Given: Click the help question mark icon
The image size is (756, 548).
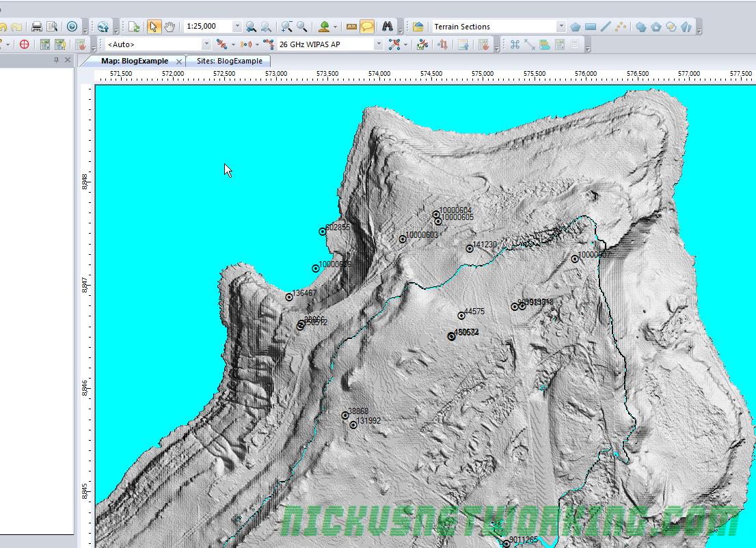Looking at the screenshot, I should point(72,27).
